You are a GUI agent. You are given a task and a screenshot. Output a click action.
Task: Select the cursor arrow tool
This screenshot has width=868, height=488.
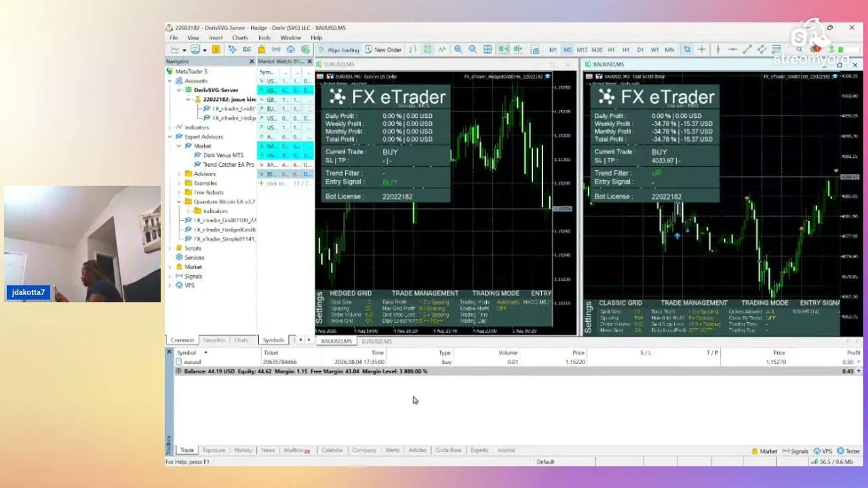click(x=687, y=49)
